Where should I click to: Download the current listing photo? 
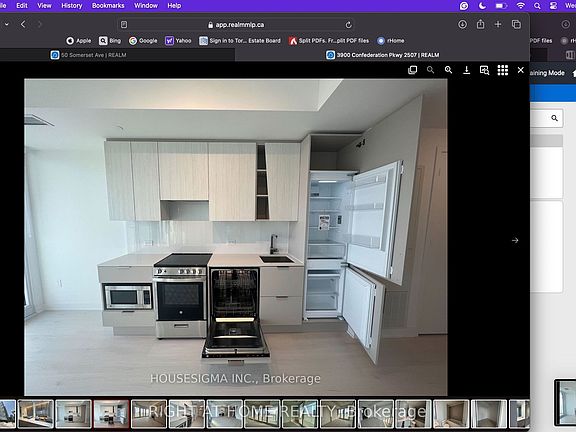click(467, 70)
